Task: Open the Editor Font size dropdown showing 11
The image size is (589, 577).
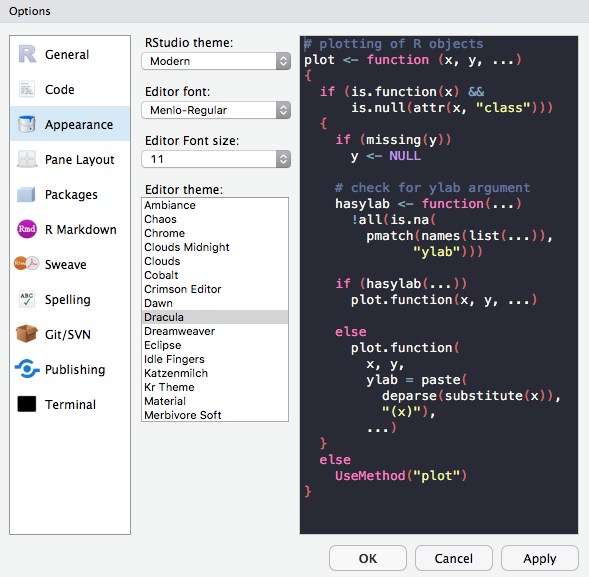Action: point(216,159)
